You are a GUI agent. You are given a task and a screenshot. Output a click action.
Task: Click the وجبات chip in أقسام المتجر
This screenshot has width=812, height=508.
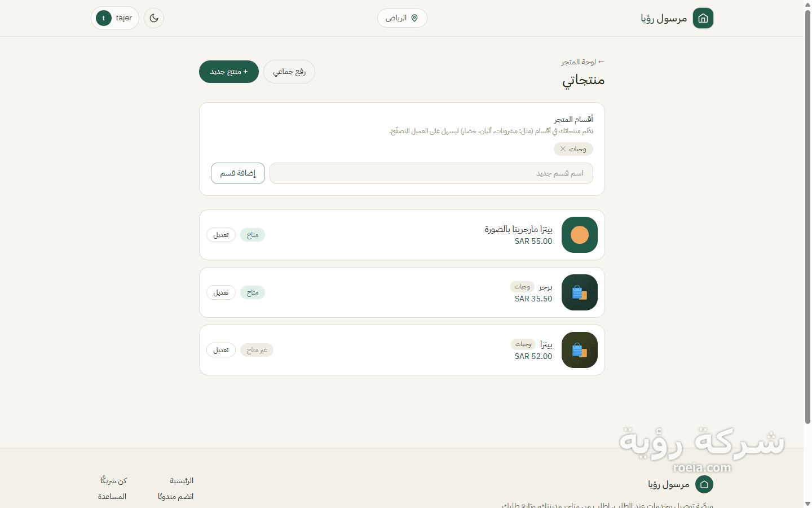pos(573,149)
